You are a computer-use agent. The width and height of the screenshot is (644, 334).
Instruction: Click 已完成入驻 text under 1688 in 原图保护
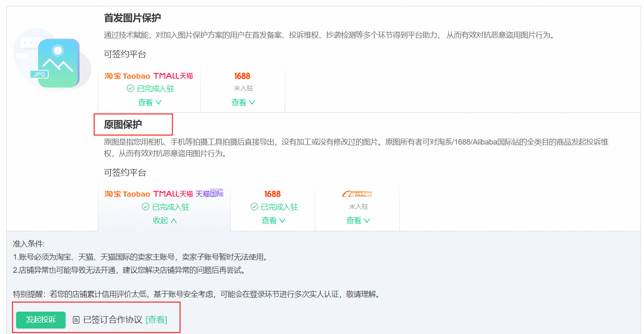pyautogui.click(x=279, y=207)
